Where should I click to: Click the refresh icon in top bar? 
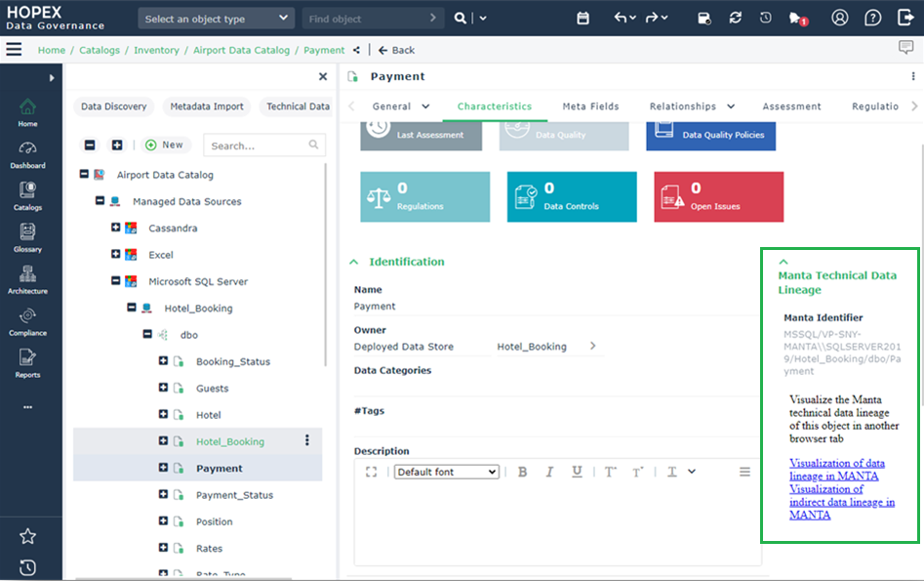pyautogui.click(x=735, y=19)
